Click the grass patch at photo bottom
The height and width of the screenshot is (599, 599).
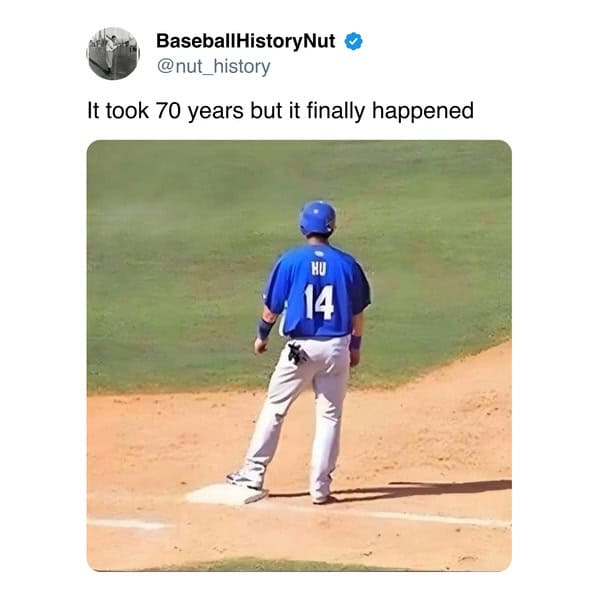(x=267, y=565)
